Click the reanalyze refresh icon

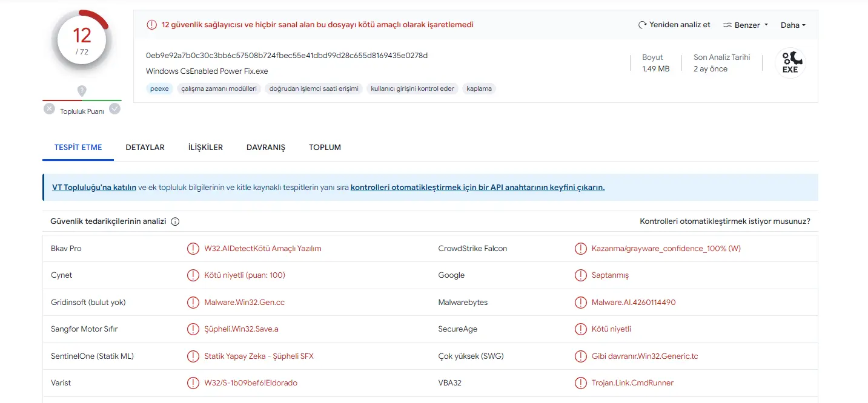coord(642,25)
